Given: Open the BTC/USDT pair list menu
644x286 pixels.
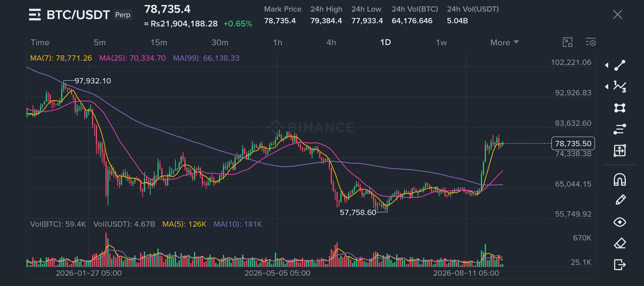Looking at the screenshot, I should (35, 15).
